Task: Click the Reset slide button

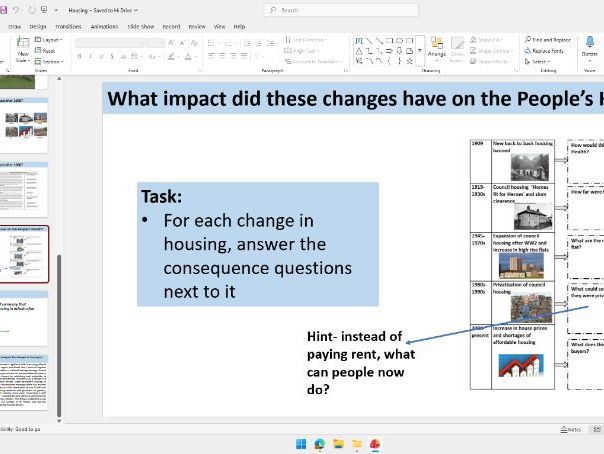Action: tap(49, 50)
